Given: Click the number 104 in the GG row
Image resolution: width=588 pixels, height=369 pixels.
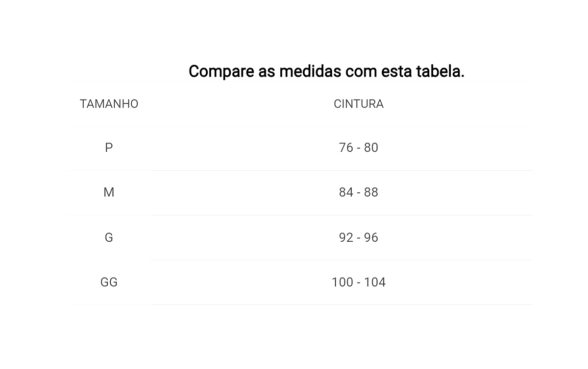Looking at the screenshot, I should 374,282.
